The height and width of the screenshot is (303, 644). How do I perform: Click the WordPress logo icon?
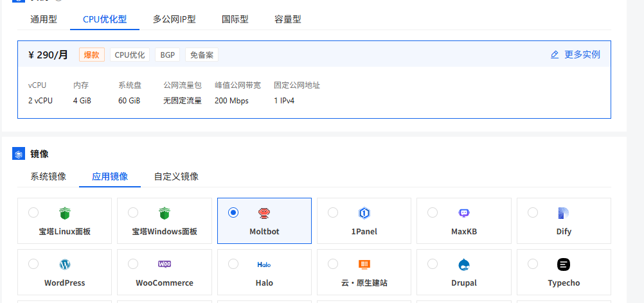(64, 264)
